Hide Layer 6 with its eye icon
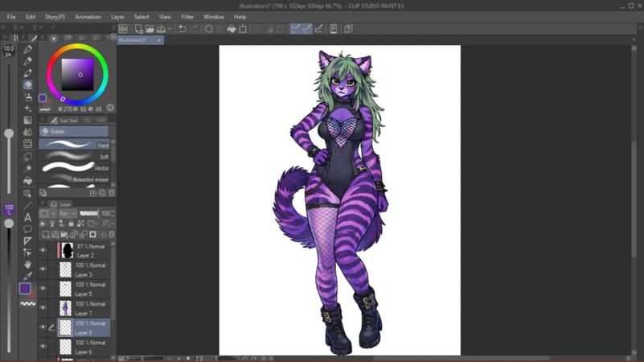The width and height of the screenshot is (644, 362). click(43, 347)
